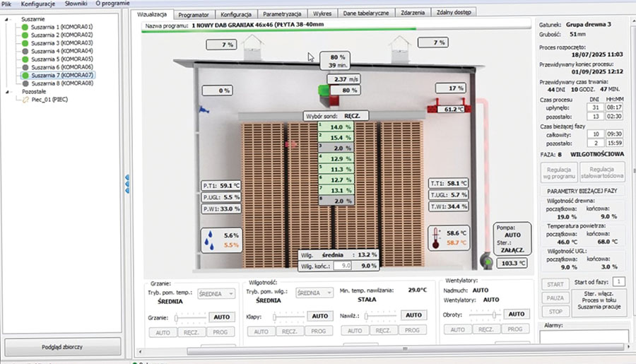Open the Tryb. pom. wilg. dropdown
The width and height of the screenshot is (636, 364).
pyautogui.click(x=315, y=293)
